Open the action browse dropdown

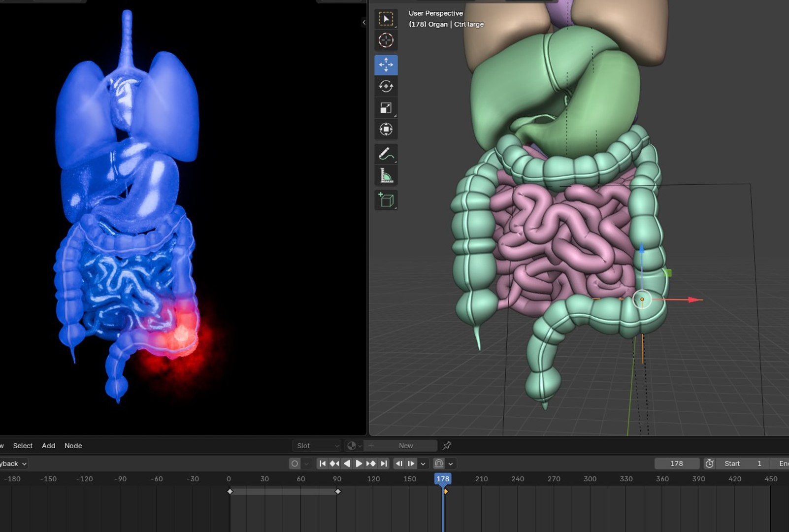pos(354,446)
